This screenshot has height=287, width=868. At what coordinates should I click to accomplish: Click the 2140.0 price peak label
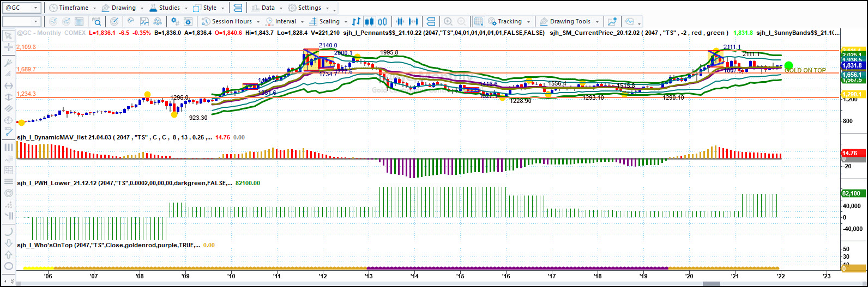click(328, 45)
